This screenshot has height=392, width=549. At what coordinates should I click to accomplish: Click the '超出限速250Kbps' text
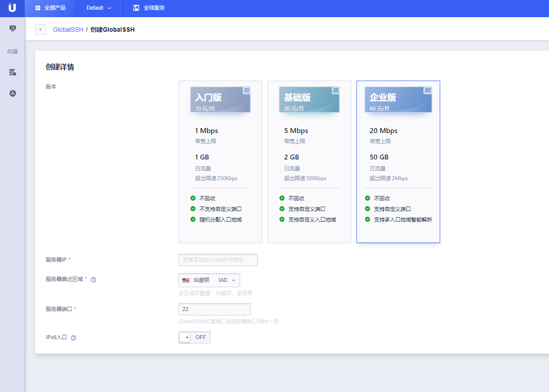point(216,178)
